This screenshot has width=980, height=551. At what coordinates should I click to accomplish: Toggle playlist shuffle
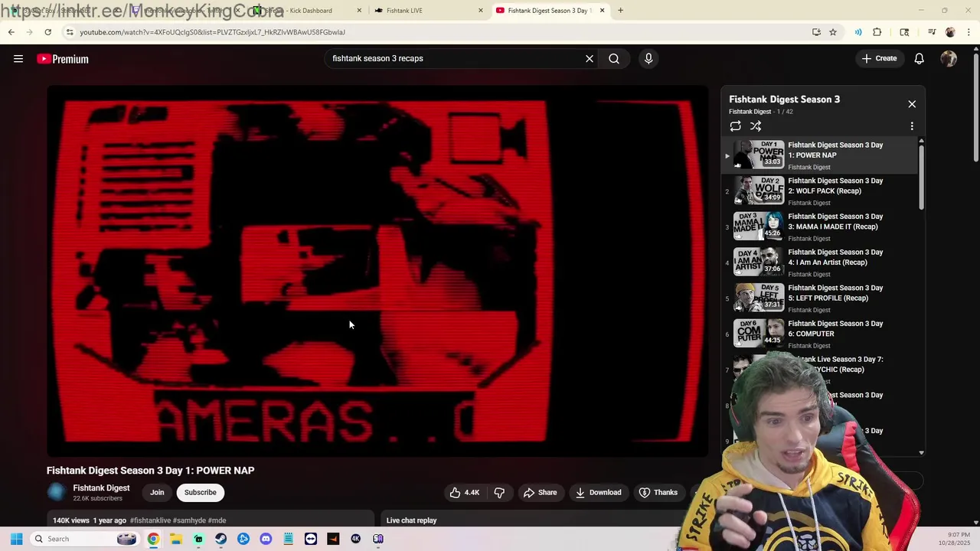click(756, 126)
